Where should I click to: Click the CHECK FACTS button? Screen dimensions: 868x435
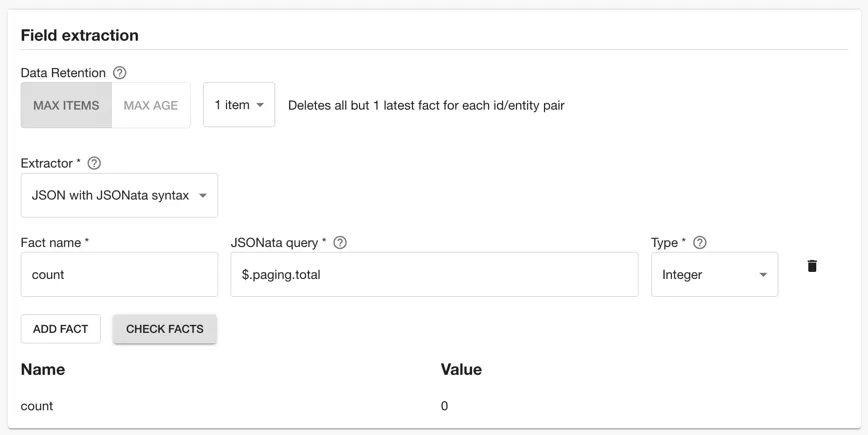click(165, 329)
